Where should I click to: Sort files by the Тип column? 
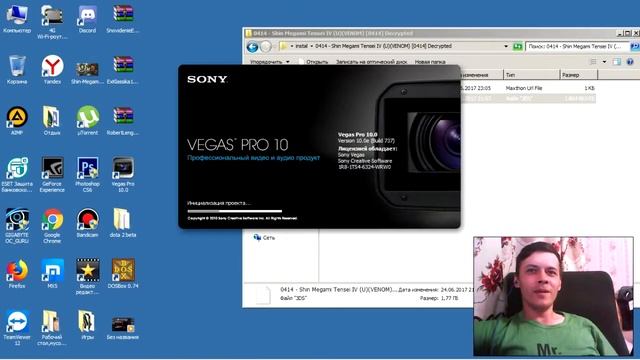[531, 75]
